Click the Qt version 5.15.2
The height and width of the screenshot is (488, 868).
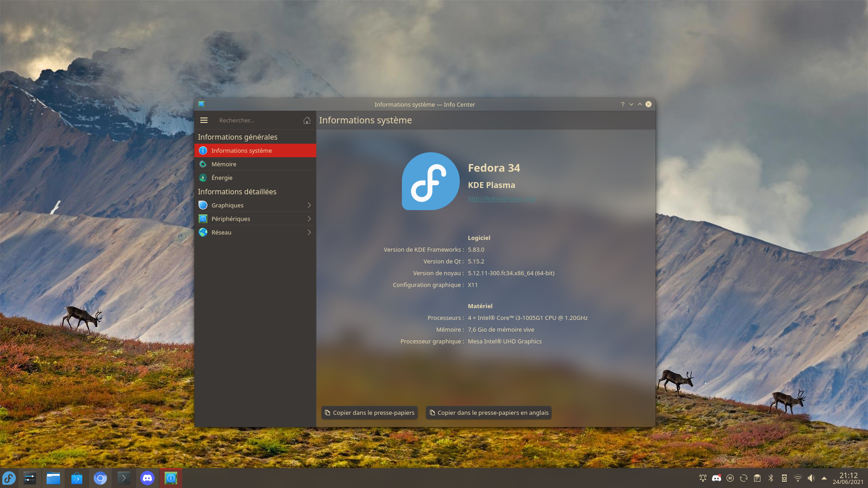(x=476, y=261)
